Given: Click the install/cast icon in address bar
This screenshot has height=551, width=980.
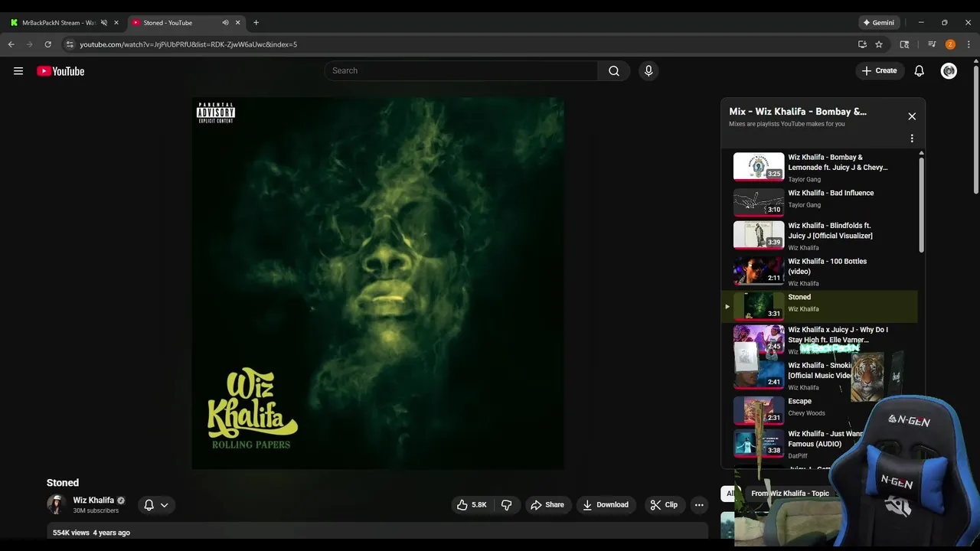Looking at the screenshot, I should 862,44.
